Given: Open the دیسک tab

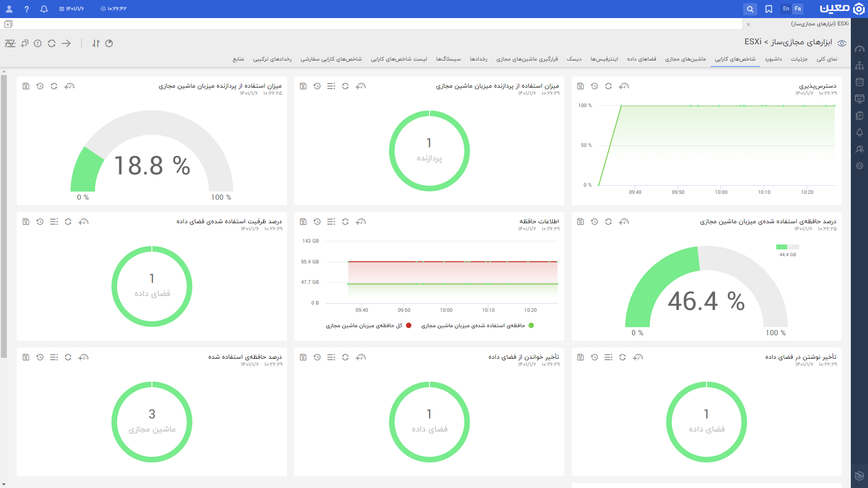Looking at the screenshot, I should (x=574, y=59).
